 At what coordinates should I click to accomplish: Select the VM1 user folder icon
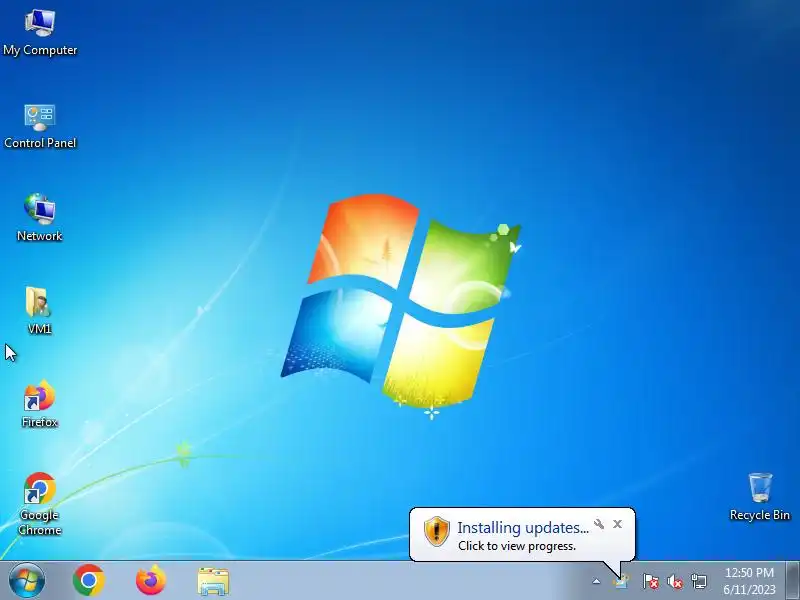click(x=39, y=310)
